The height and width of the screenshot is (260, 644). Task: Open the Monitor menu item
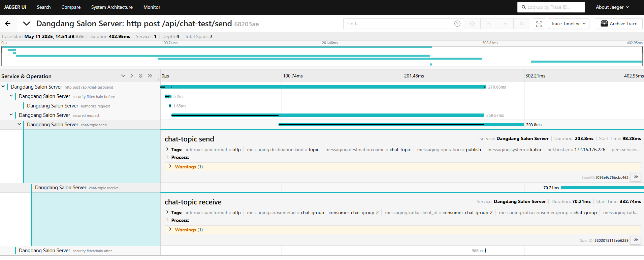tap(152, 7)
